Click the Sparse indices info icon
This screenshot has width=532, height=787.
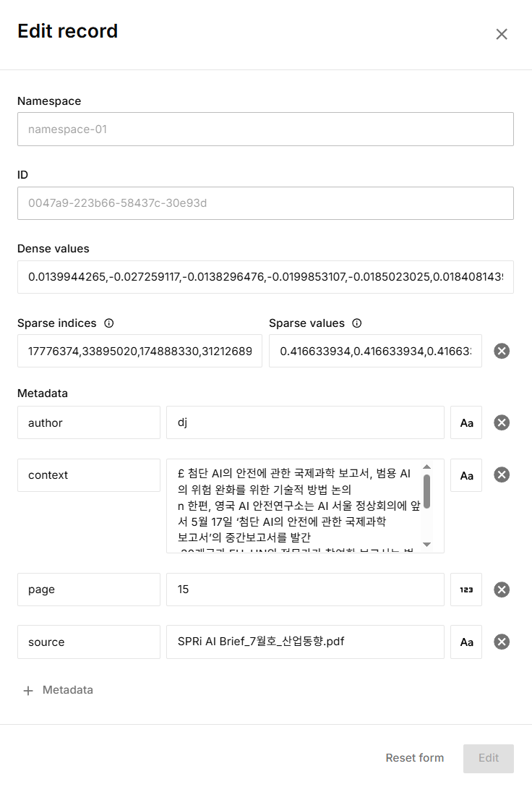(109, 323)
